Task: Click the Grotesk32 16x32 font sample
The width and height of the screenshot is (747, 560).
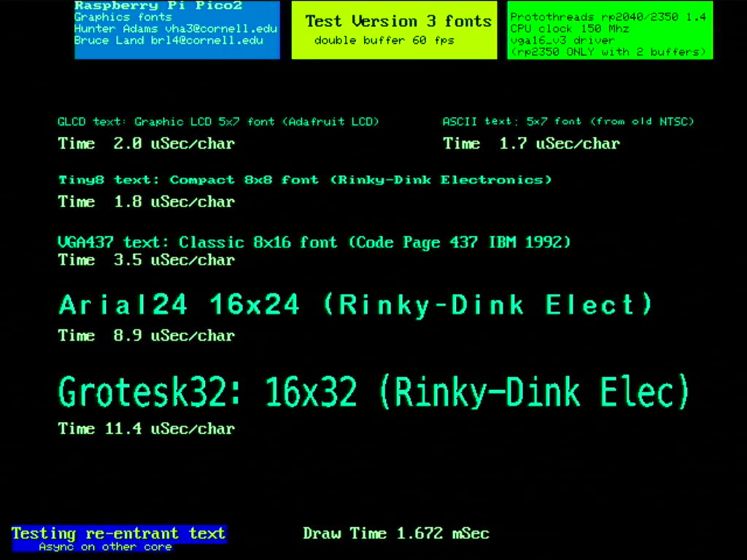Action: coord(373,392)
